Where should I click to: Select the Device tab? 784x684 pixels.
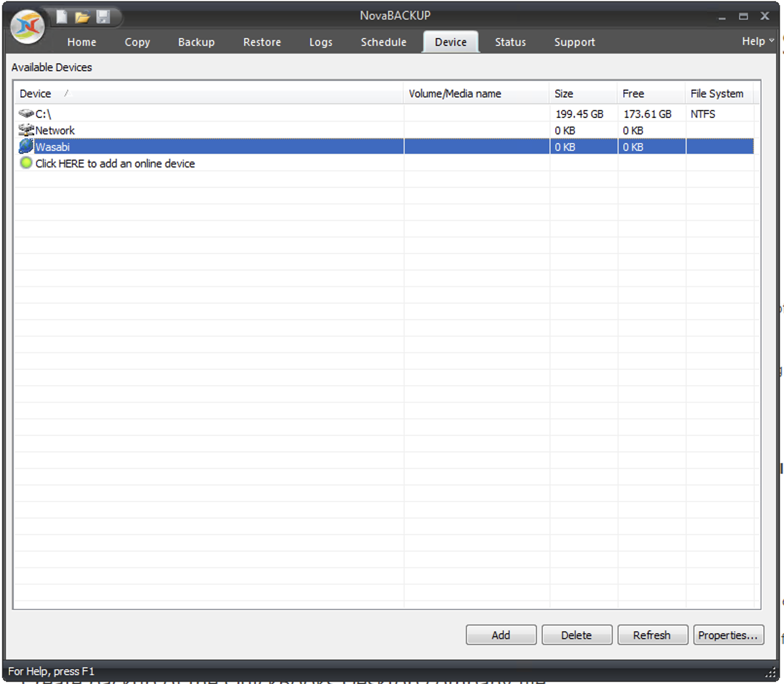(450, 42)
